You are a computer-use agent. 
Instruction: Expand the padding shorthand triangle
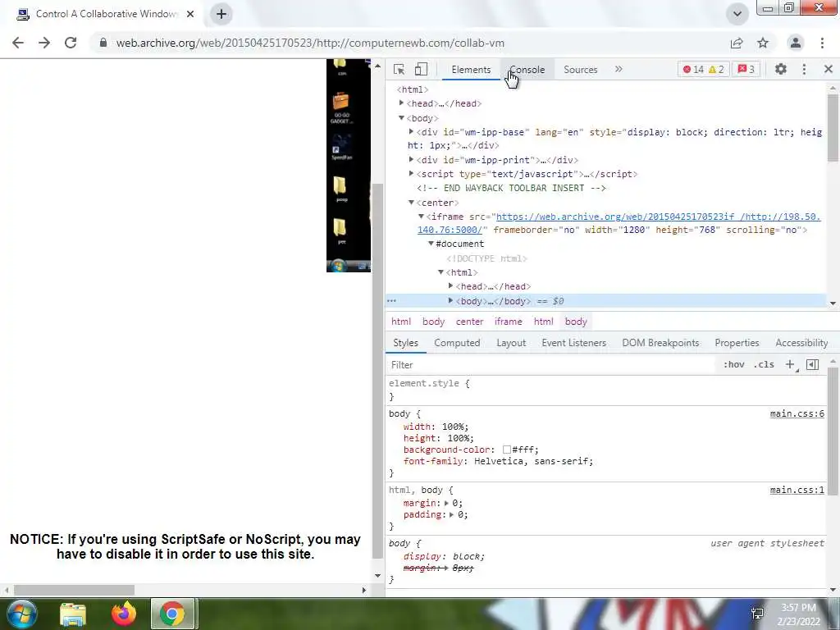pos(452,514)
